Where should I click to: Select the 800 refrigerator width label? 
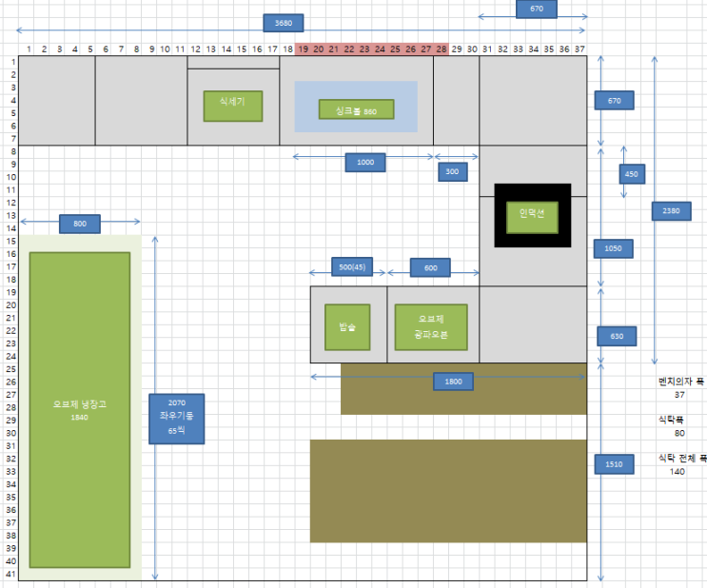point(80,224)
